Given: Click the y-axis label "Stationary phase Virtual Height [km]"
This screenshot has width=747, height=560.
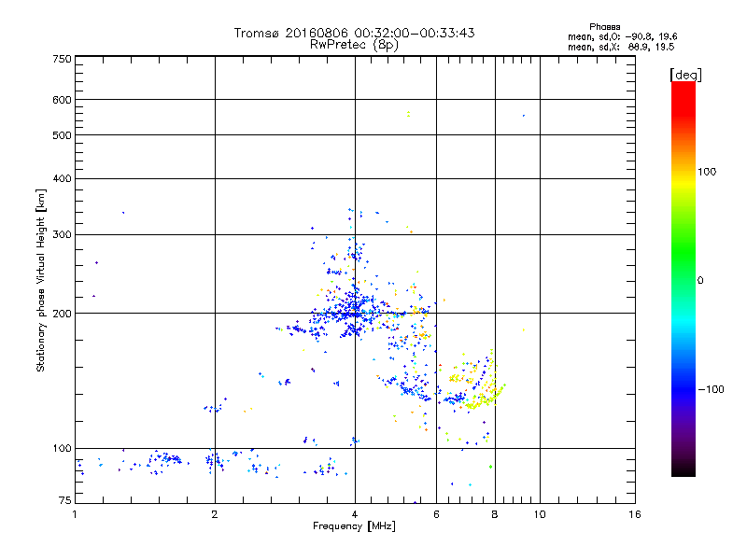Looking at the screenshot, I should coord(40,280).
